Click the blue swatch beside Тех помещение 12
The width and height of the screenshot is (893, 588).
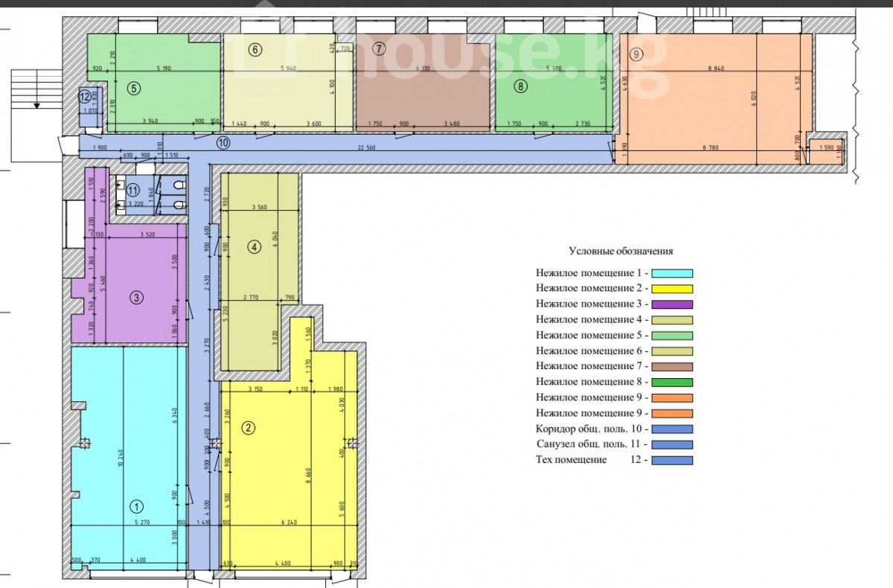point(673,461)
